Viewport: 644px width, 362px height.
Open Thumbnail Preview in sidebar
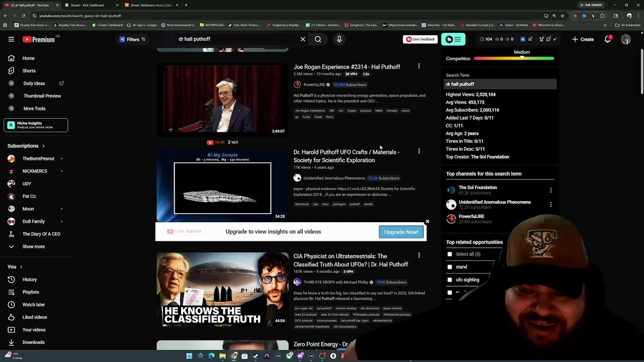42,96
